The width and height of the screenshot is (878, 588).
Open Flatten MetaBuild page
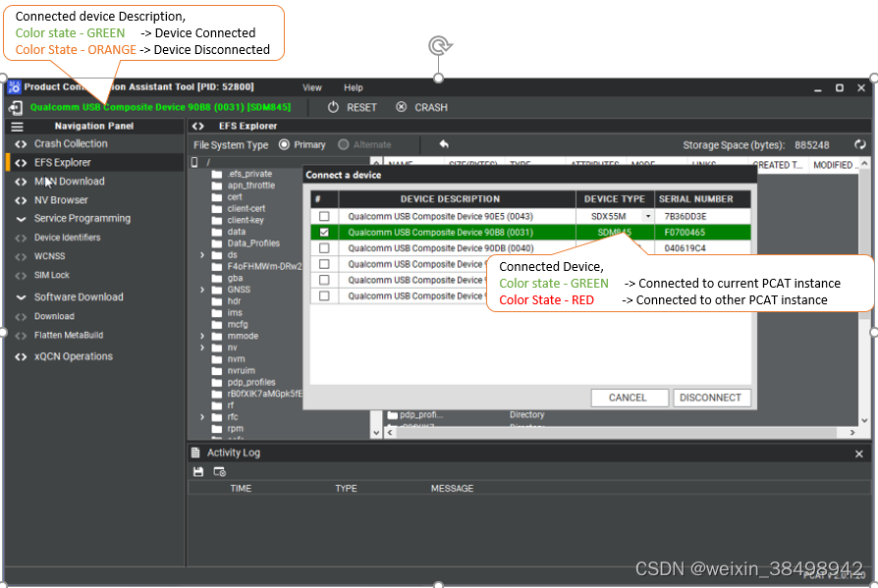point(69,335)
